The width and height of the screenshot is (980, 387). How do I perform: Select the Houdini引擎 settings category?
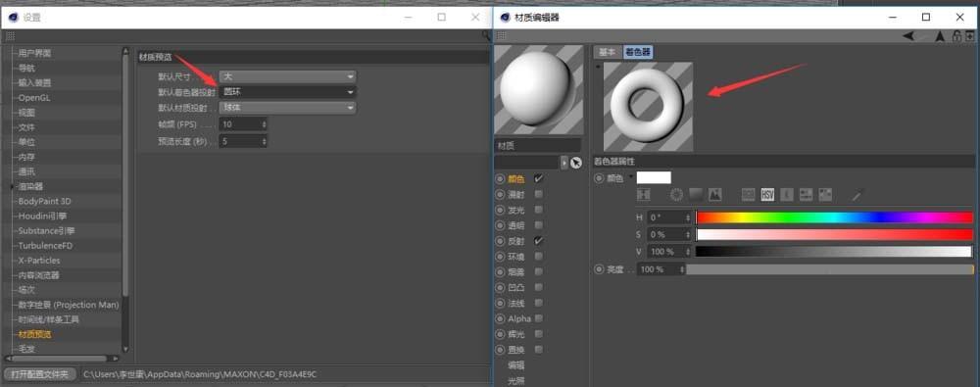(43, 217)
